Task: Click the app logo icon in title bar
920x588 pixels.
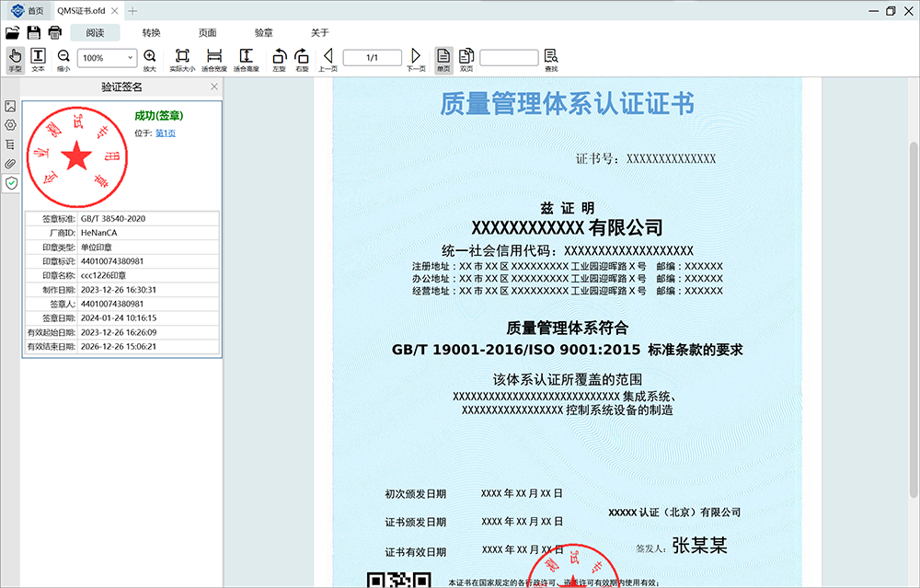Action: (17, 10)
